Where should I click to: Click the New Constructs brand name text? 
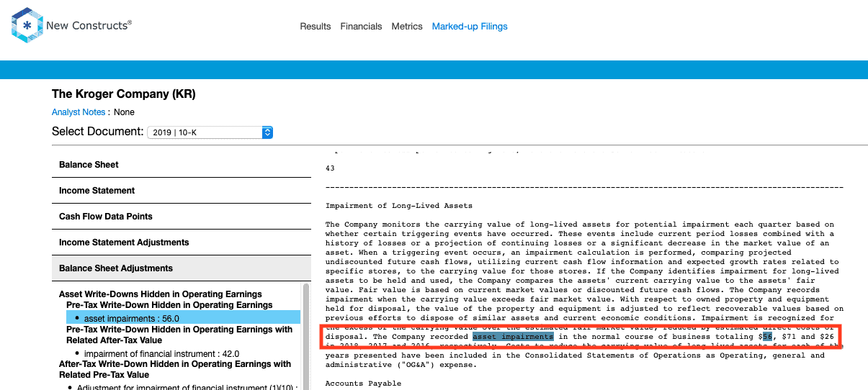89,25
